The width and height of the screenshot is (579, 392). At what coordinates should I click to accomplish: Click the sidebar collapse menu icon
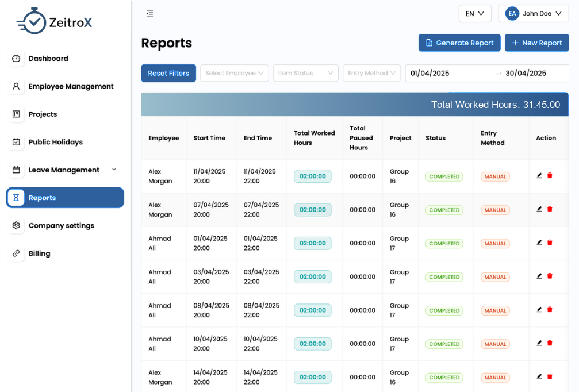point(149,13)
